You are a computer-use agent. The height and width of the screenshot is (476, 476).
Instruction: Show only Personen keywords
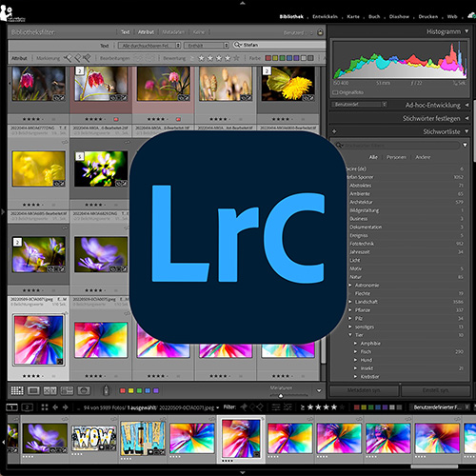pos(396,157)
